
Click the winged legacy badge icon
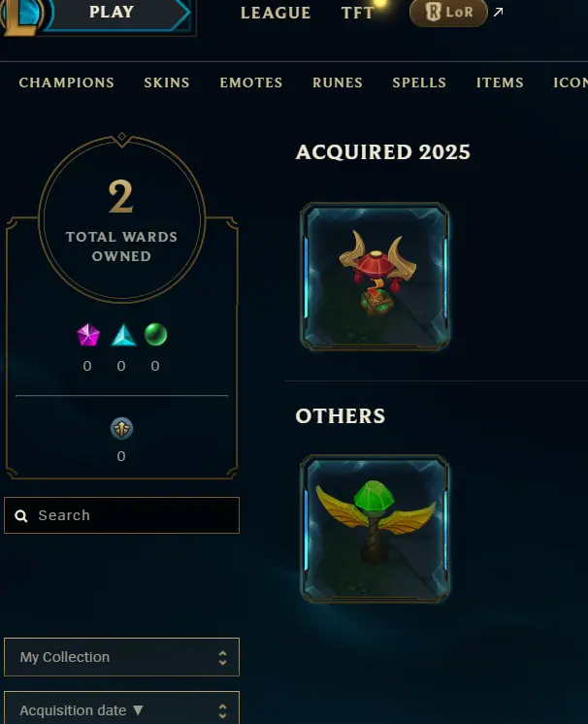(x=122, y=429)
